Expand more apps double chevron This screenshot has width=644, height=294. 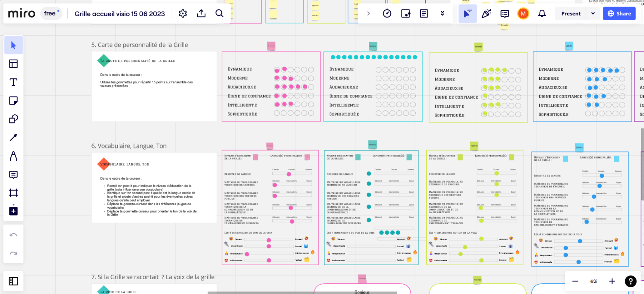[443, 14]
